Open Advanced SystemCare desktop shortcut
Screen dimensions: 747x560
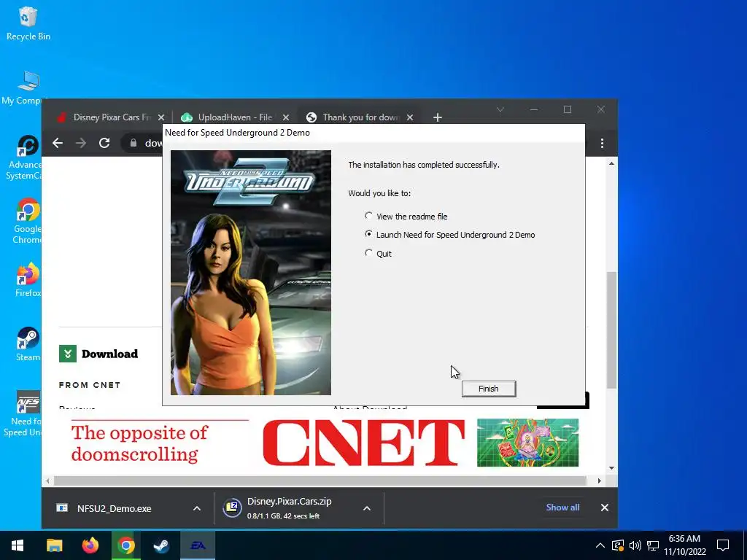tap(23, 158)
